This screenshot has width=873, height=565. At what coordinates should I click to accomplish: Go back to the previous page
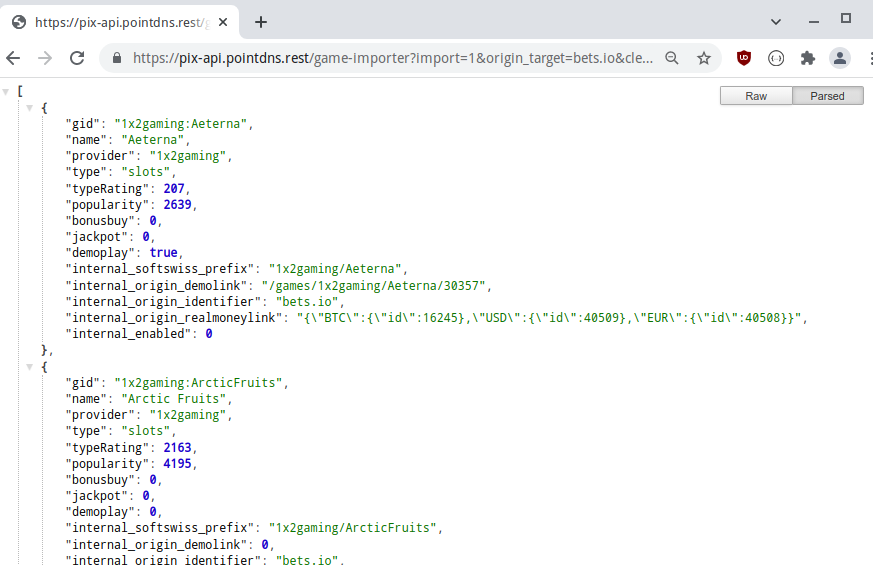point(13,58)
